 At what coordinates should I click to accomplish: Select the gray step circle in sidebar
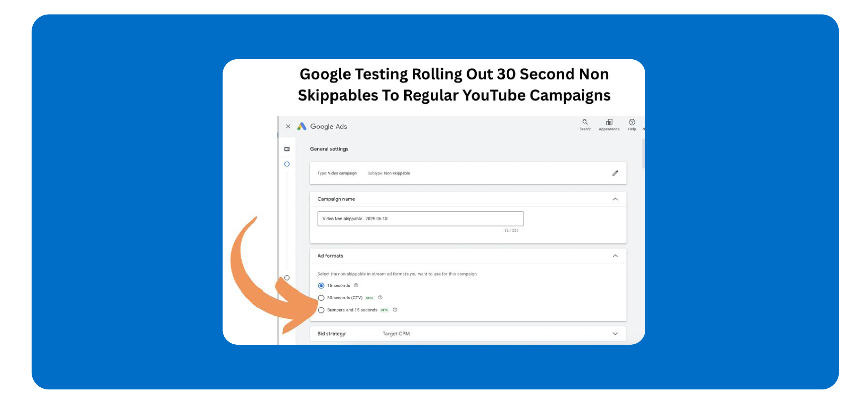click(x=287, y=277)
